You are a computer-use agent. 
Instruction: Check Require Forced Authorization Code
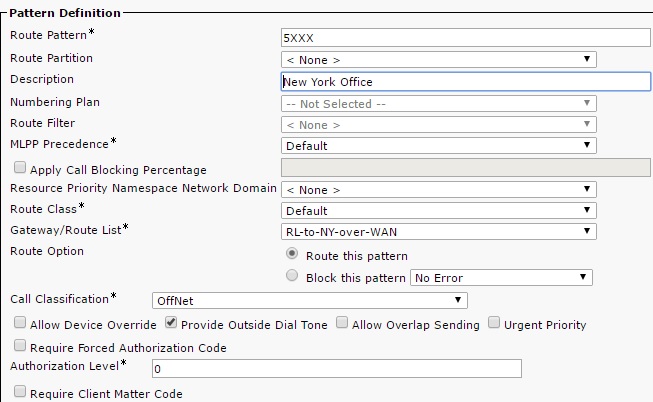(x=20, y=345)
